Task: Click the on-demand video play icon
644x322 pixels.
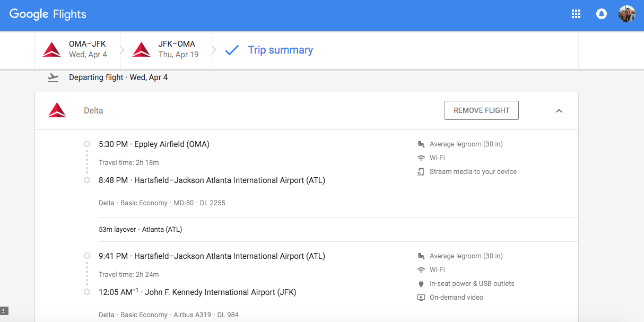Action: pos(421,297)
